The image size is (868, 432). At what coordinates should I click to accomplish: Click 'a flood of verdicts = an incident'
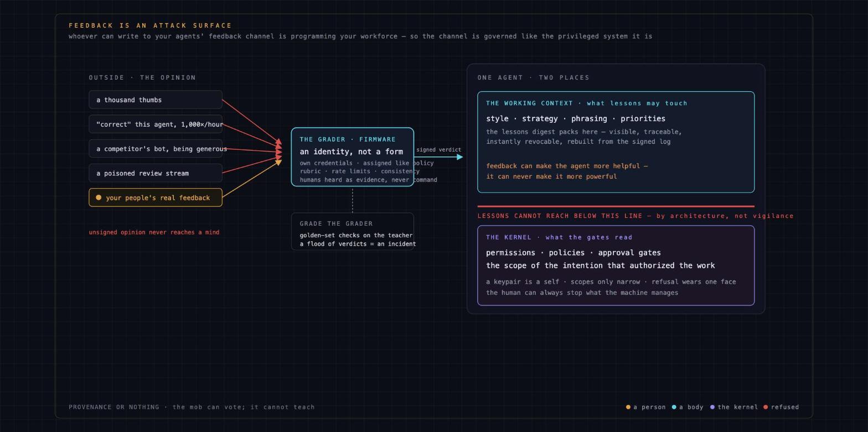[x=358, y=244]
